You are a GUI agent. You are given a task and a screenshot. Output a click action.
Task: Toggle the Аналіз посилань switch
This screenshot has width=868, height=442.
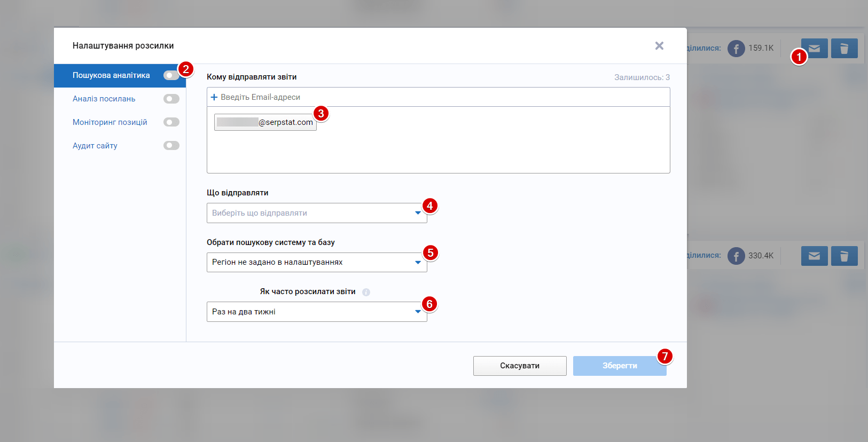[171, 99]
